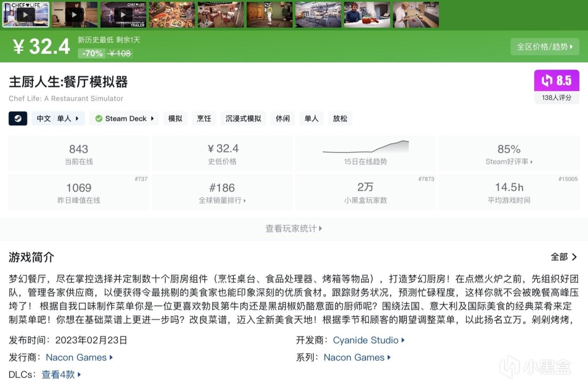
Task: Open the 15日在线趋势 trend chart
Action: pyautogui.click(x=366, y=154)
